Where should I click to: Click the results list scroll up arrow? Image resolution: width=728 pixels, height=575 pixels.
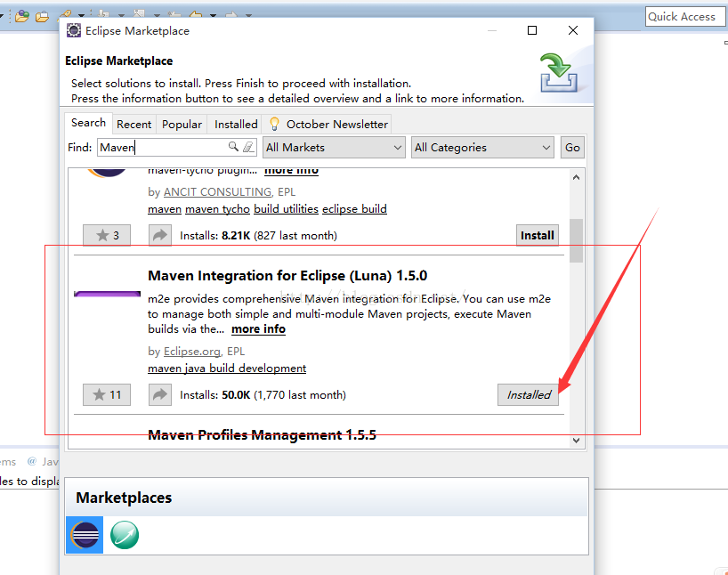(576, 177)
